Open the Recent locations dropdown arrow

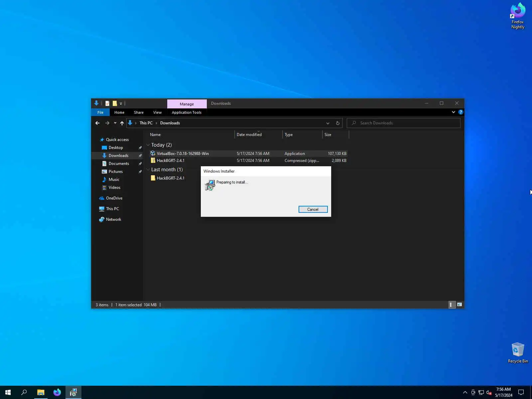[115, 123]
